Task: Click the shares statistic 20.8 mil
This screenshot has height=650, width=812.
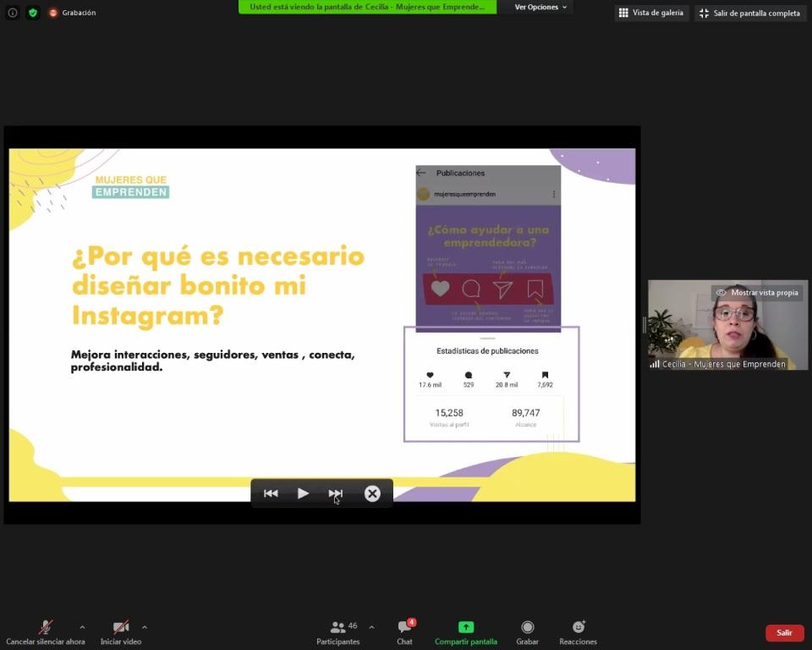Action: click(507, 380)
